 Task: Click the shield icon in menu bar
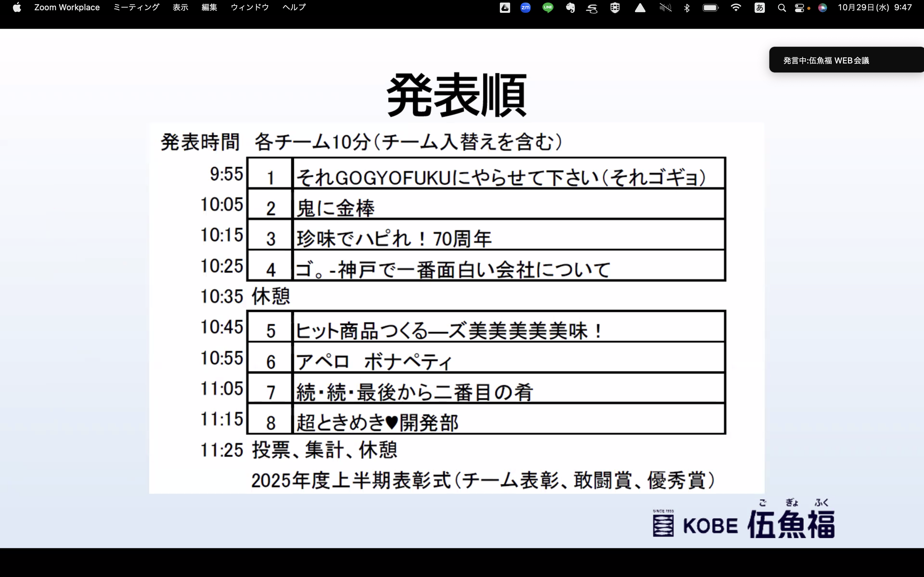pyautogui.click(x=615, y=8)
